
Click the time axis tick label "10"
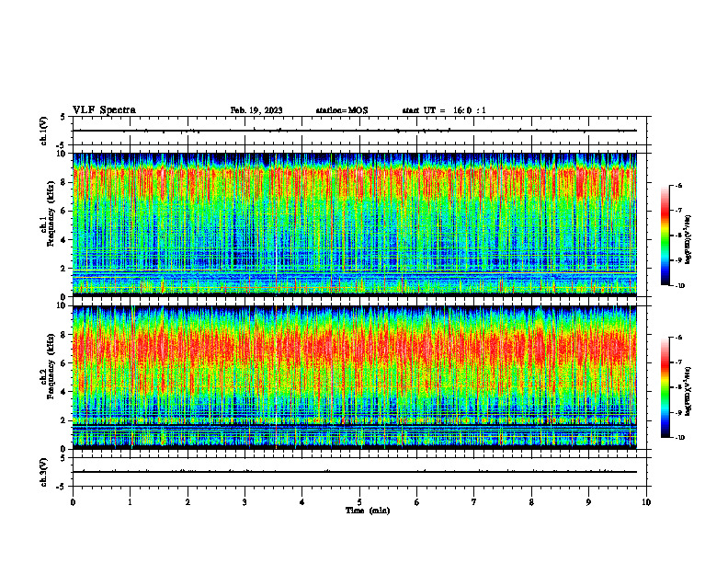tap(646, 502)
